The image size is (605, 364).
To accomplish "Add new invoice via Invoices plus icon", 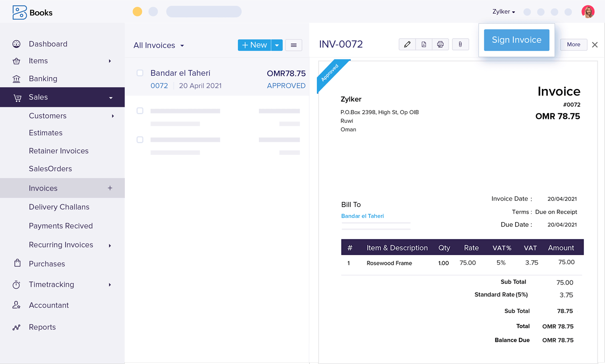I will pyautogui.click(x=110, y=188).
